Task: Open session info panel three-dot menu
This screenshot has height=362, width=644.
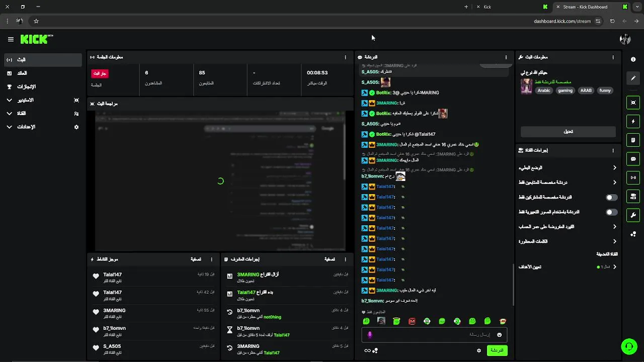Action: (345, 57)
